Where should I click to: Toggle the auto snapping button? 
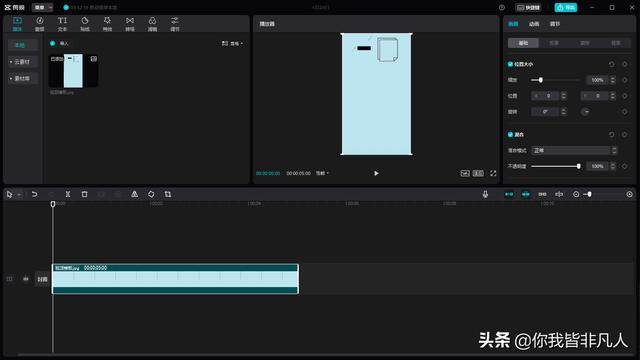click(x=526, y=194)
